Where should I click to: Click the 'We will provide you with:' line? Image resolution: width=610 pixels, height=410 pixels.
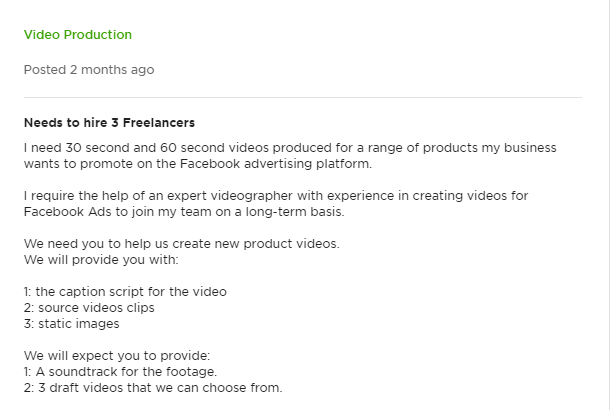pyautogui.click(x=101, y=259)
